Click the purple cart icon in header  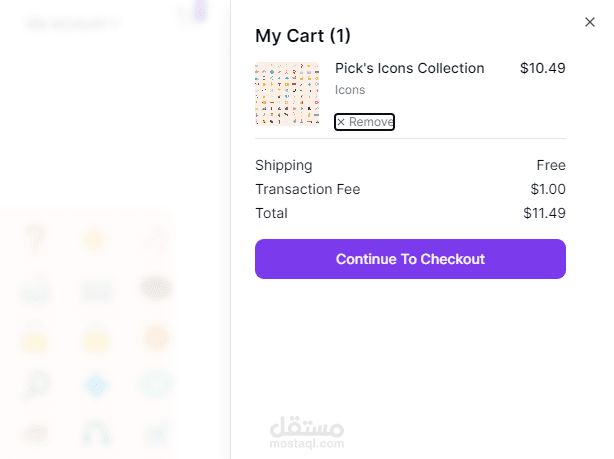click(198, 12)
